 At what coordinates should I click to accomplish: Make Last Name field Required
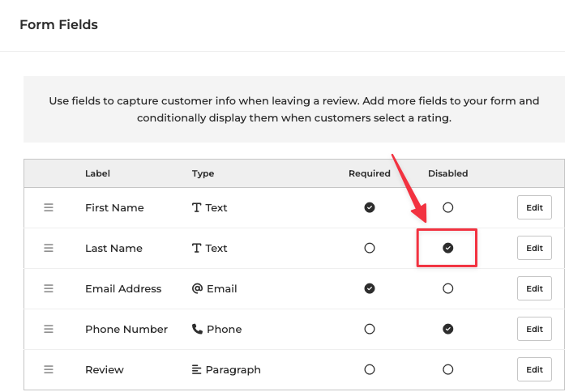[x=370, y=248]
